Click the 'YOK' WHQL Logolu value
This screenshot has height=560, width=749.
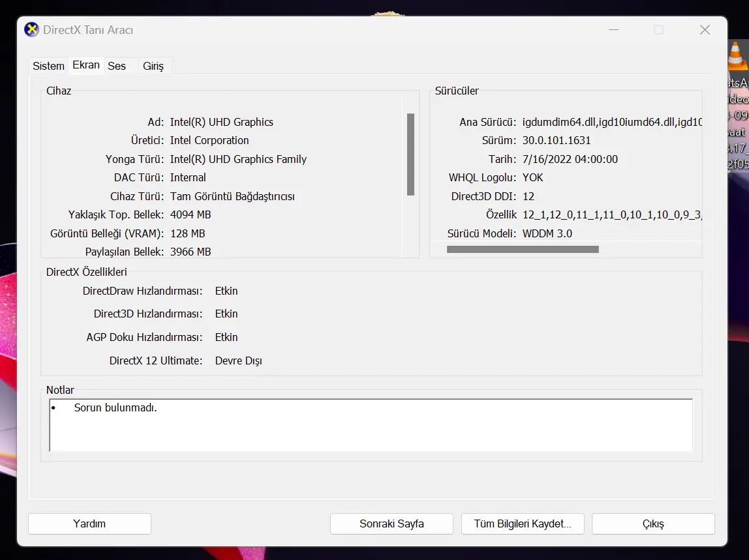point(532,177)
